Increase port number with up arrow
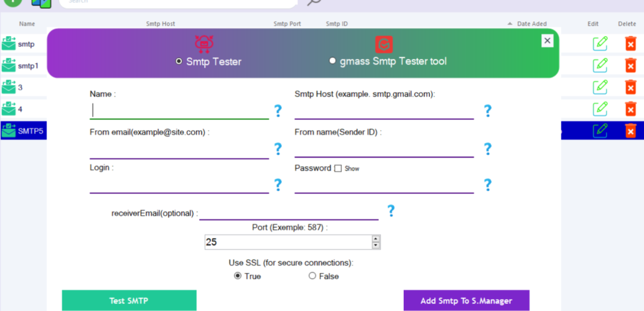This screenshot has width=644, height=311. (x=376, y=238)
